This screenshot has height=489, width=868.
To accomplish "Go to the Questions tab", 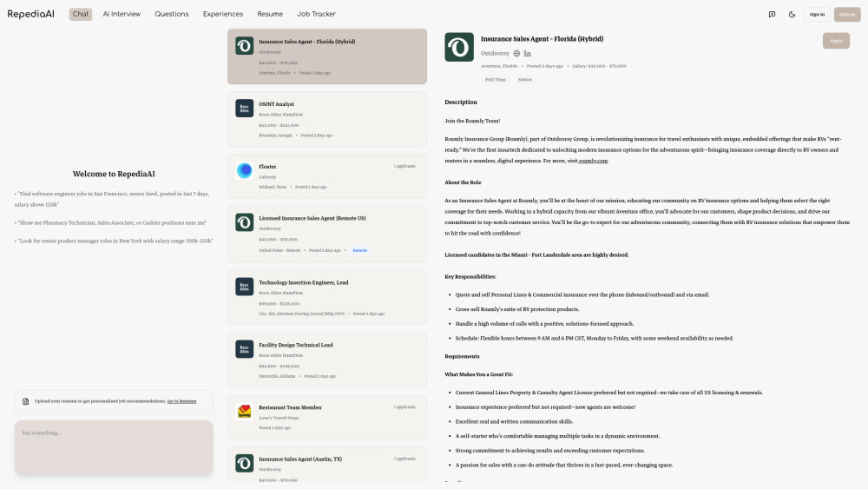I will 172,14.
